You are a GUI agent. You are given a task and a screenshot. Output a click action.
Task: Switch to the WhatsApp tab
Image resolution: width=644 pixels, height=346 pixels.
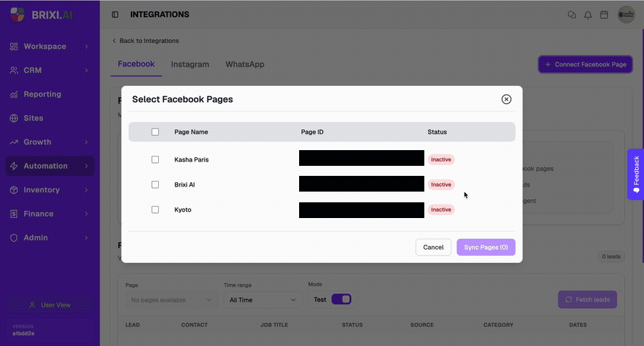tap(245, 64)
